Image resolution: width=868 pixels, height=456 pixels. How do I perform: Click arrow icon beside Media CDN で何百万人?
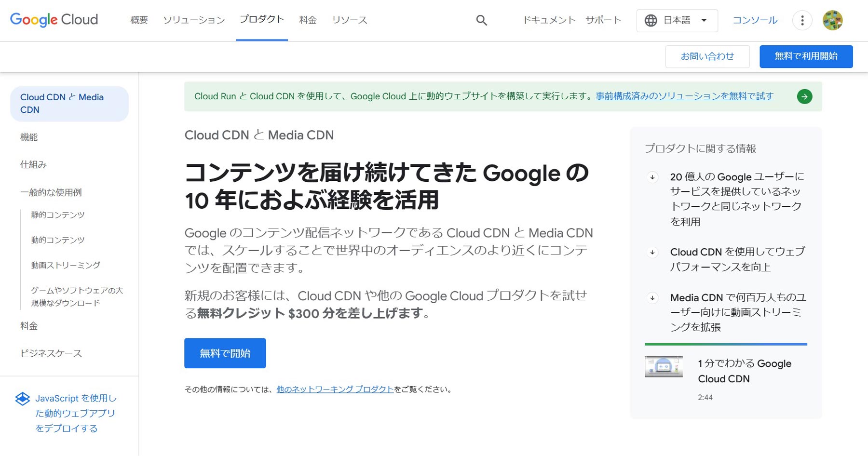652,298
